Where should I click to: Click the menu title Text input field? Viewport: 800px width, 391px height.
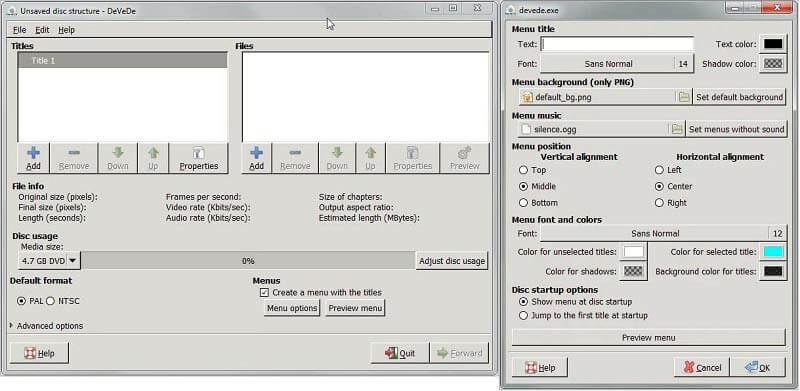click(x=617, y=44)
